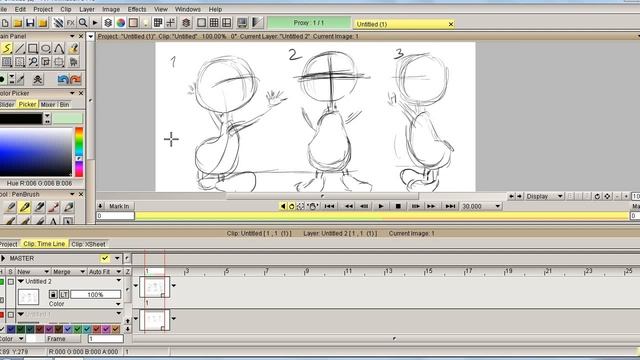Create a new project with blank page icon

click(5, 23)
